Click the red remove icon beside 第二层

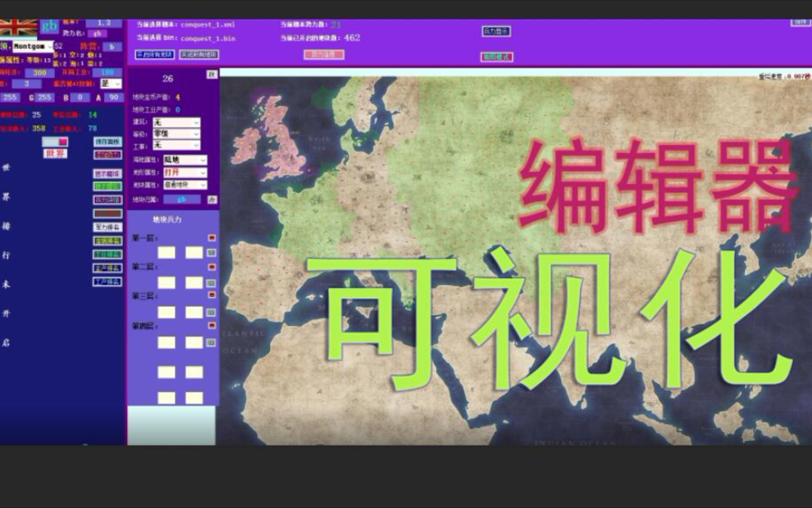tap(211, 266)
